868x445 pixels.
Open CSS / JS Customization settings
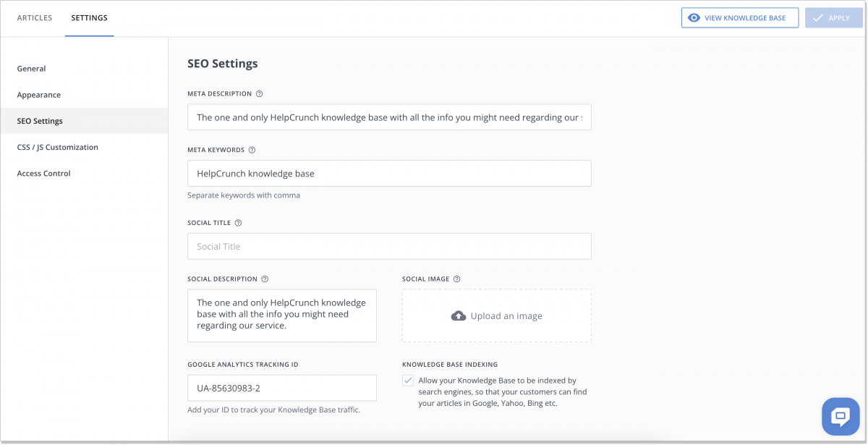click(x=57, y=147)
